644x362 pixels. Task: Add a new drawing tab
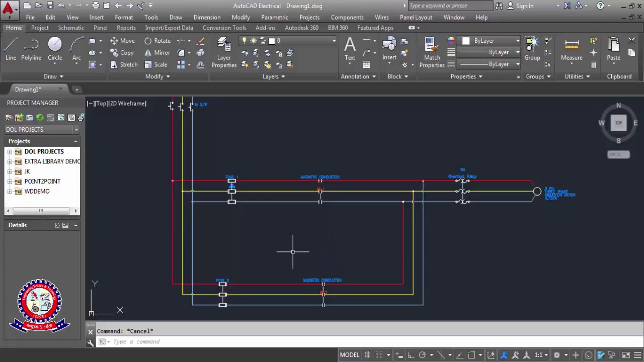(77, 89)
